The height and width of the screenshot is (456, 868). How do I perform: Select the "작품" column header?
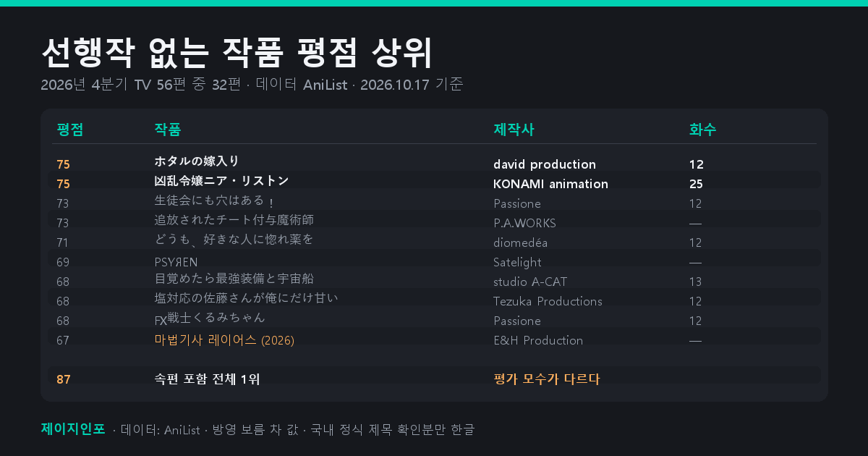coord(168,130)
